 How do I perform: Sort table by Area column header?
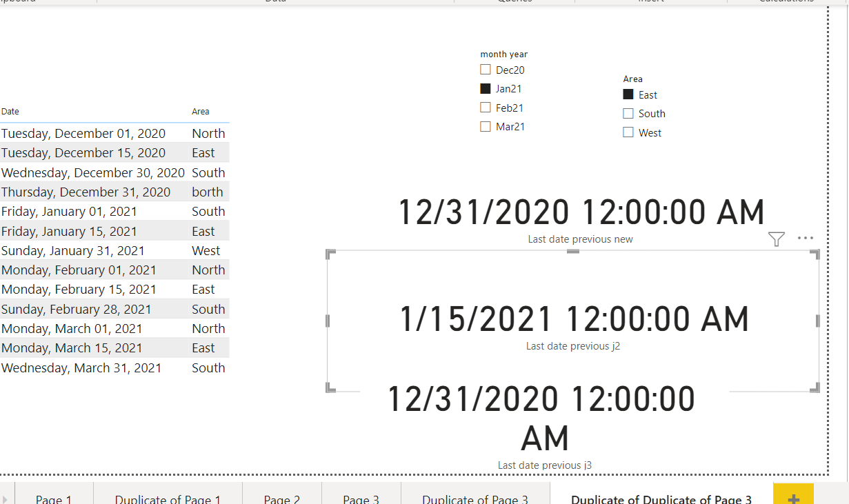pyautogui.click(x=201, y=111)
